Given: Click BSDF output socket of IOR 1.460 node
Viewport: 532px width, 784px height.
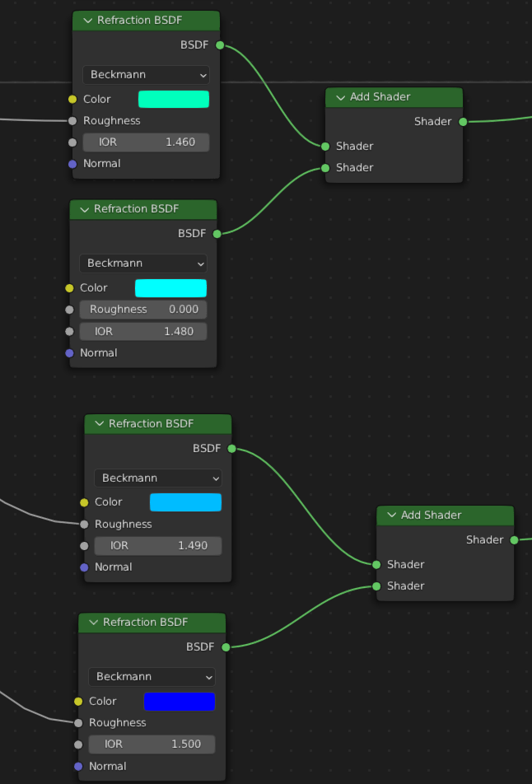Looking at the screenshot, I should coord(220,45).
